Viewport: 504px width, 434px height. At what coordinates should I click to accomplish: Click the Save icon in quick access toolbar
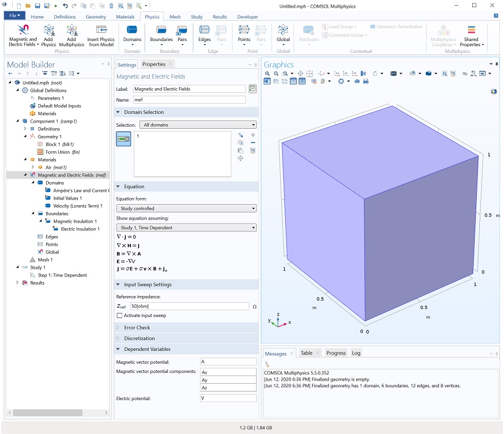click(x=37, y=6)
